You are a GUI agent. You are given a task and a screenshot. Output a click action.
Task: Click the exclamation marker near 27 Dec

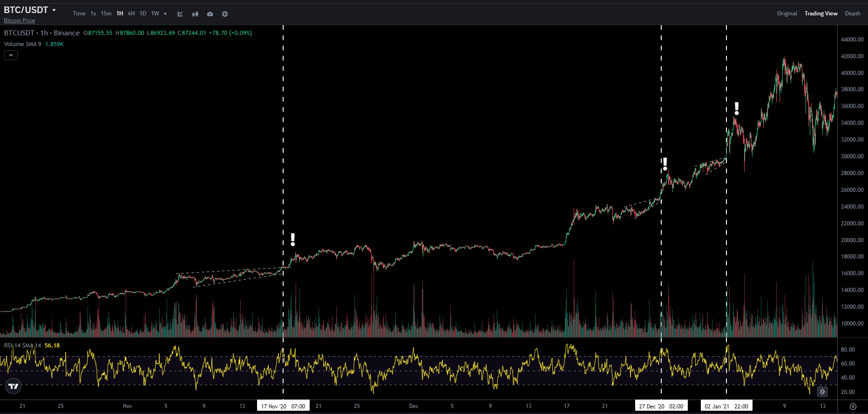pyautogui.click(x=665, y=164)
